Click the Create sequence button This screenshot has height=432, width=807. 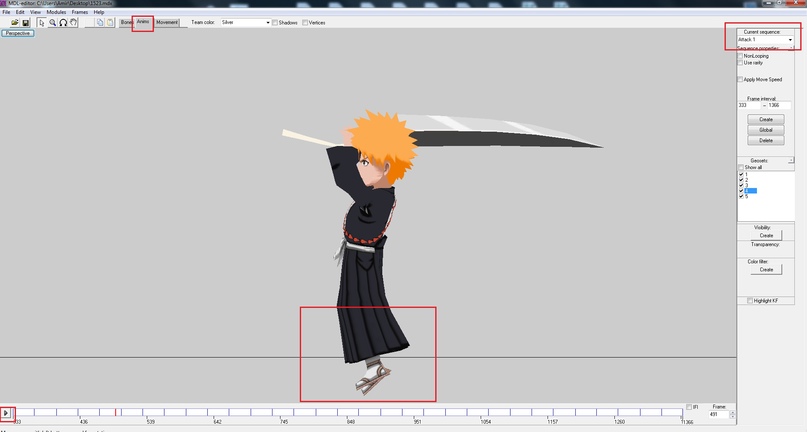point(766,119)
